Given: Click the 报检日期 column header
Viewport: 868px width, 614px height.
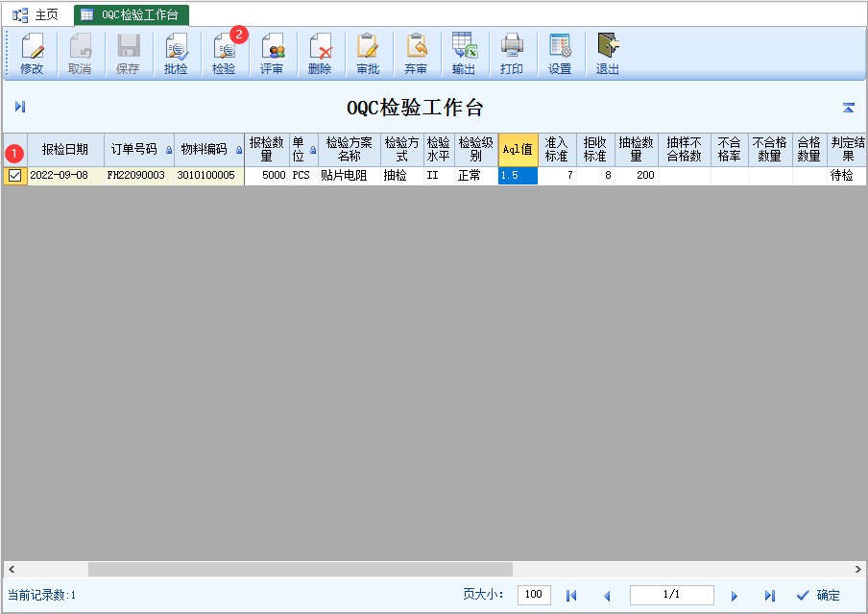Looking at the screenshot, I should (65, 150).
